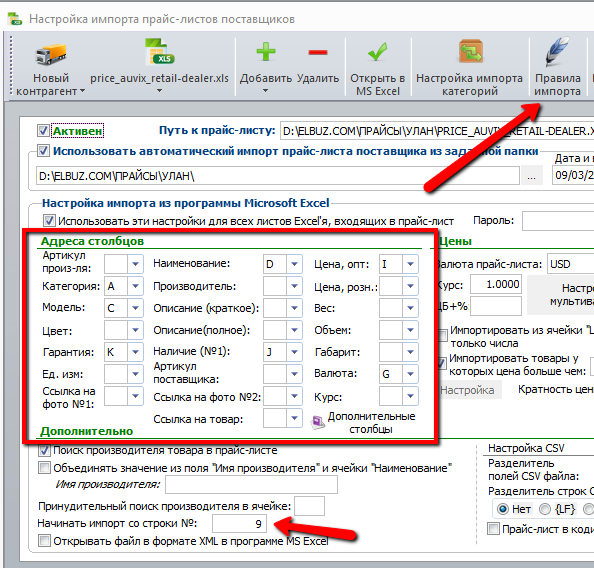This screenshot has width=594, height=568.
Task: Open the Гарантия column dropdown
Action: [x=135, y=352]
